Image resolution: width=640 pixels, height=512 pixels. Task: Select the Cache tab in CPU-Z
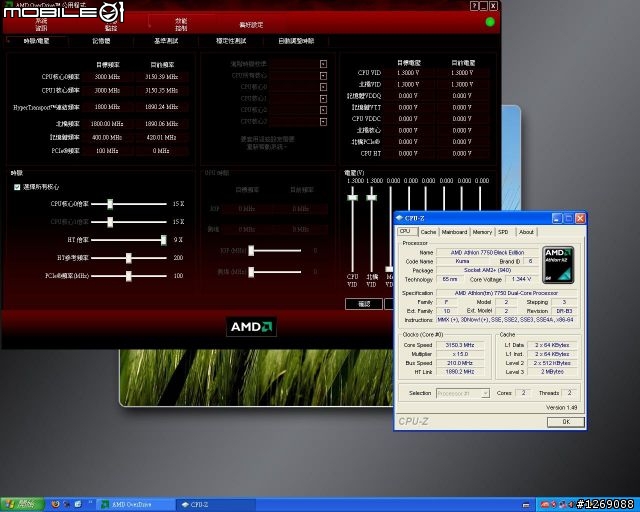(428, 232)
